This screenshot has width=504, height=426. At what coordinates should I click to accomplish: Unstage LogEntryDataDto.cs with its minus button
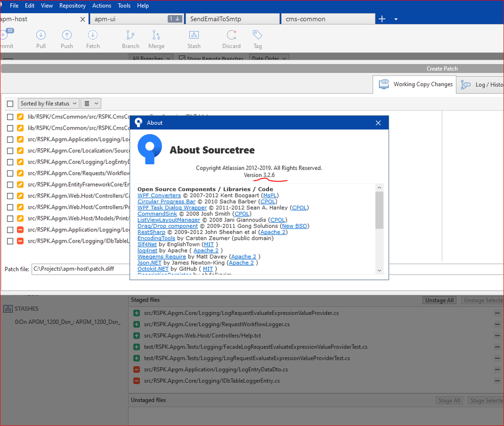497,370
